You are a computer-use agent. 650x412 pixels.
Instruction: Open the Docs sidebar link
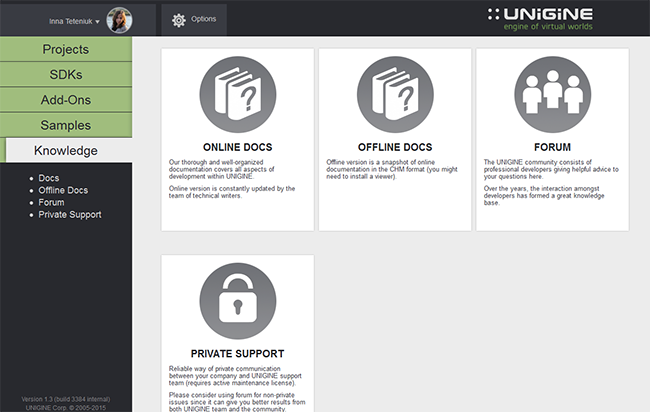pos(49,178)
